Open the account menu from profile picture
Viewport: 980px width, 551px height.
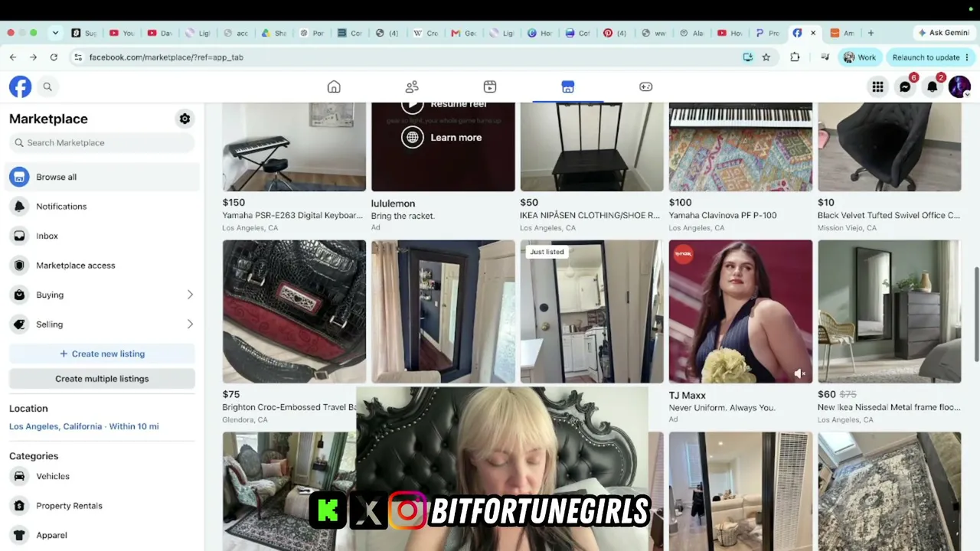[959, 86]
